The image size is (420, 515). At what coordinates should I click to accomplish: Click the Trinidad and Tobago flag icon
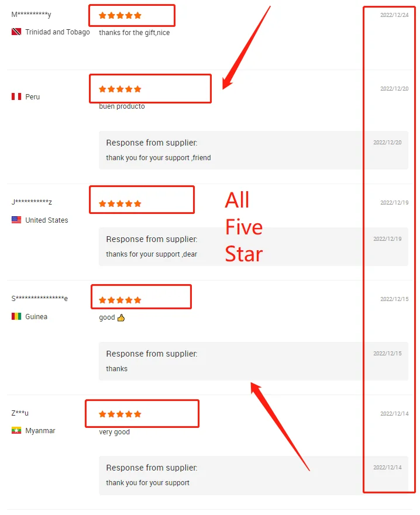[16, 32]
